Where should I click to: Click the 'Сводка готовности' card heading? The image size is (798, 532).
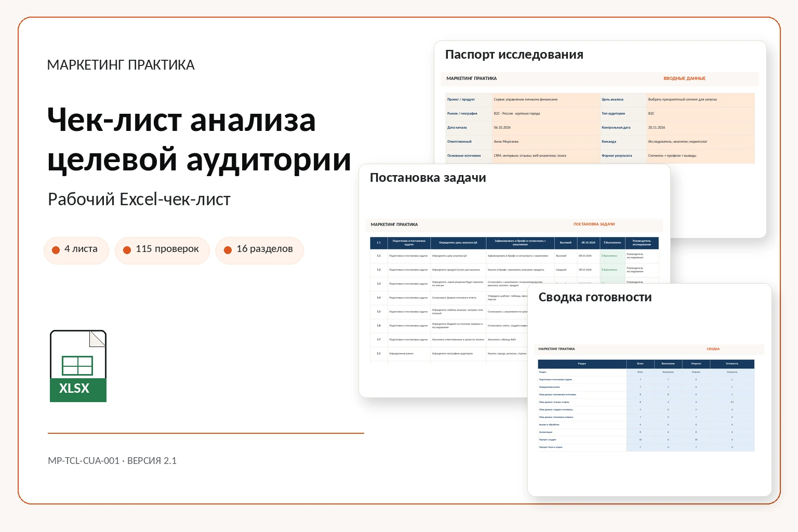coord(595,297)
